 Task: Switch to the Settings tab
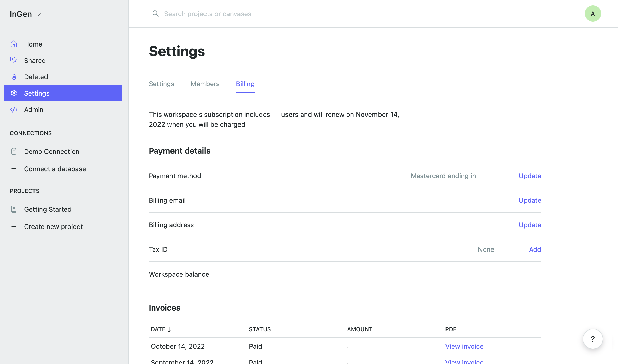pyautogui.click(x=161, y=84)
